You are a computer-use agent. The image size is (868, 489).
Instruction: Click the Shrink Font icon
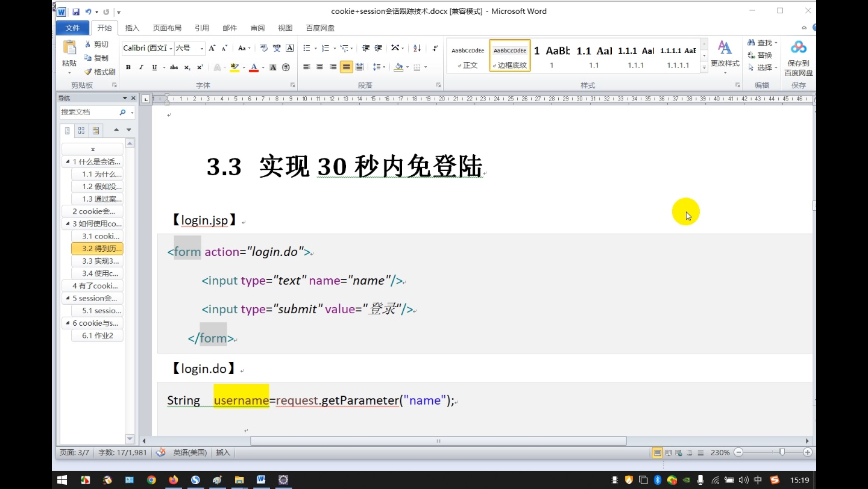[x=224, y=48]
